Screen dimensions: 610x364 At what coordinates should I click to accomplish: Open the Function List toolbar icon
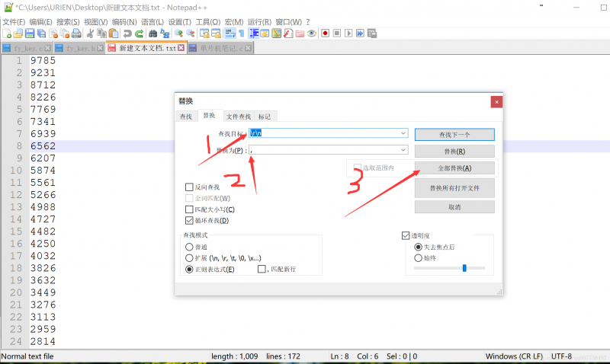click(288, 34)
